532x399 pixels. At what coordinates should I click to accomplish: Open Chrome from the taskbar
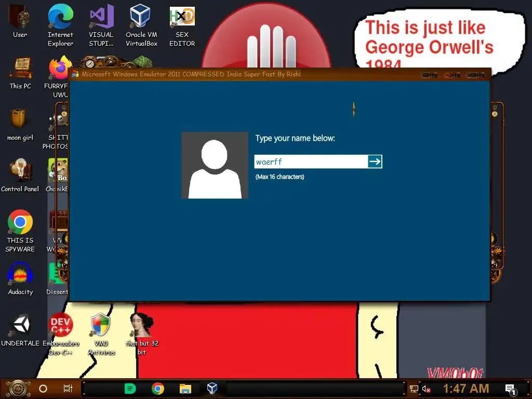point(158,389)
